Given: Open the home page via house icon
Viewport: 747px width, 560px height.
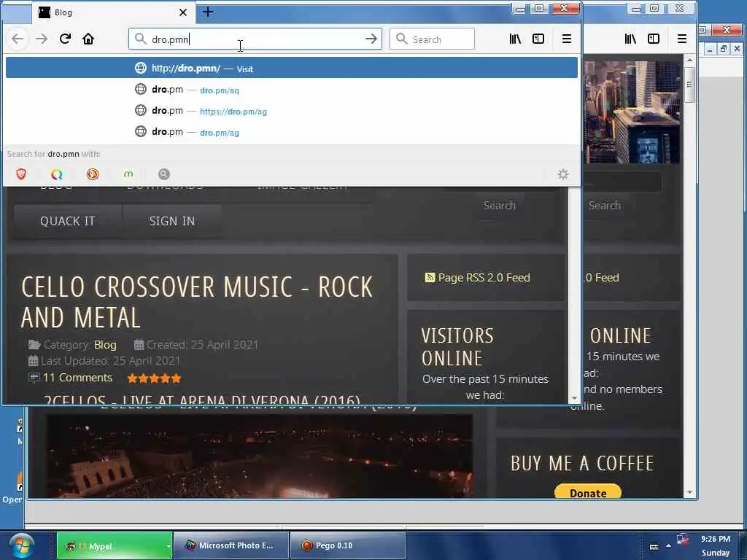Looking at the screenshot, I should click(x=88, y=39).
